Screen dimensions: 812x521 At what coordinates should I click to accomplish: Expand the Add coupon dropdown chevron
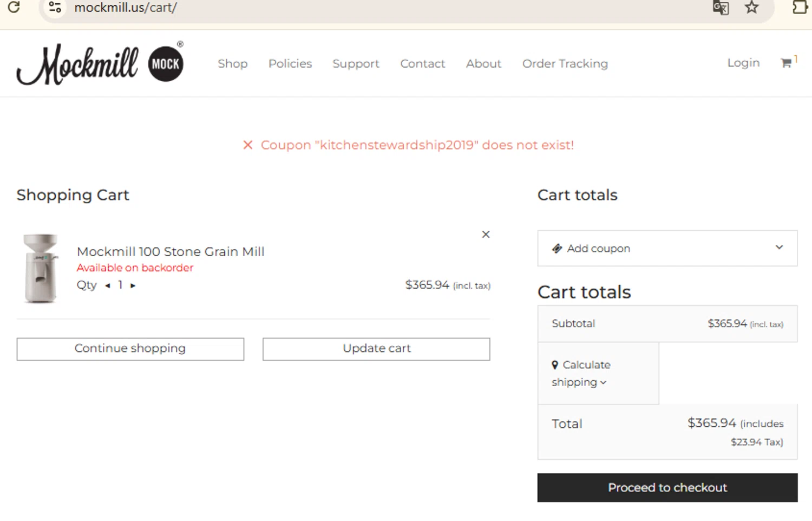click(x=779, y=248)
